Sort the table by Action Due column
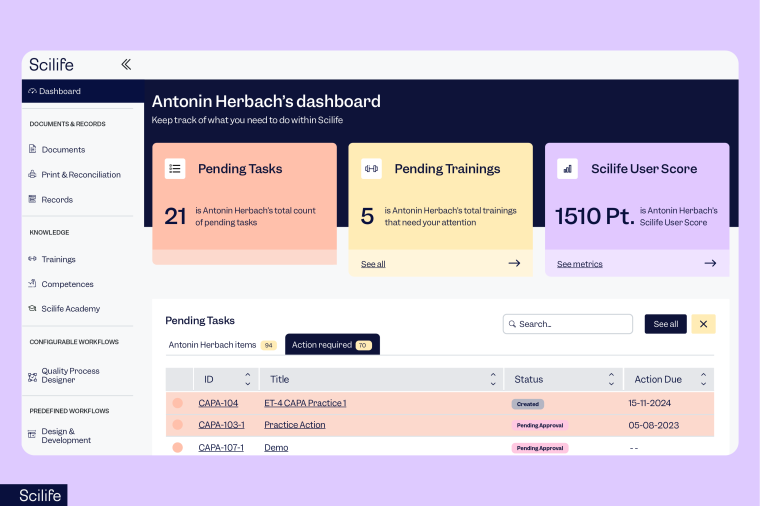Viewport: 760px width, 506px height. (703, 379)
